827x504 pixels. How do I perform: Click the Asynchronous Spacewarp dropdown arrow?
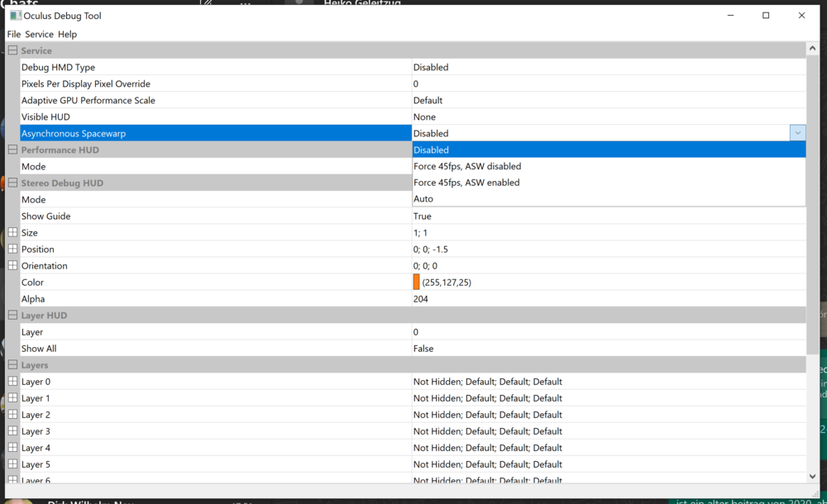[x=797, y=133]
